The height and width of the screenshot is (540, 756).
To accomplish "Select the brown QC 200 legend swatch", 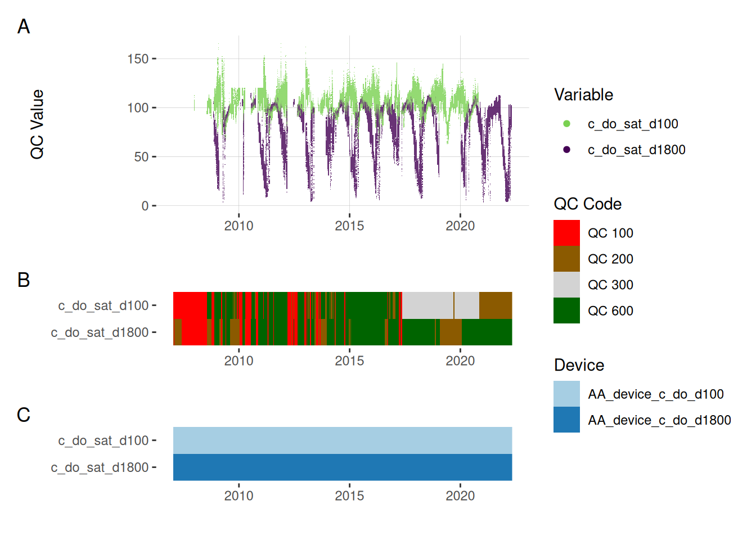I will (x=566, y=259).
